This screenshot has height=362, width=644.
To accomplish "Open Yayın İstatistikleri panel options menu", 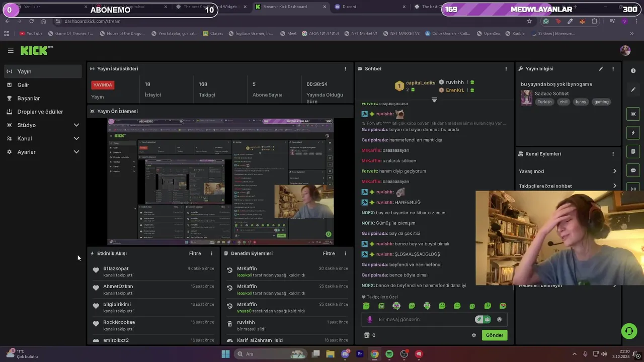I will pyautogui.click(x=345, y=69).
